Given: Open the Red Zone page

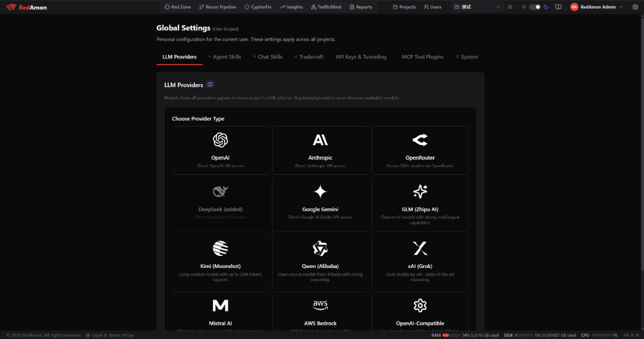Looking at the screenshot, I should click(178, 7).
